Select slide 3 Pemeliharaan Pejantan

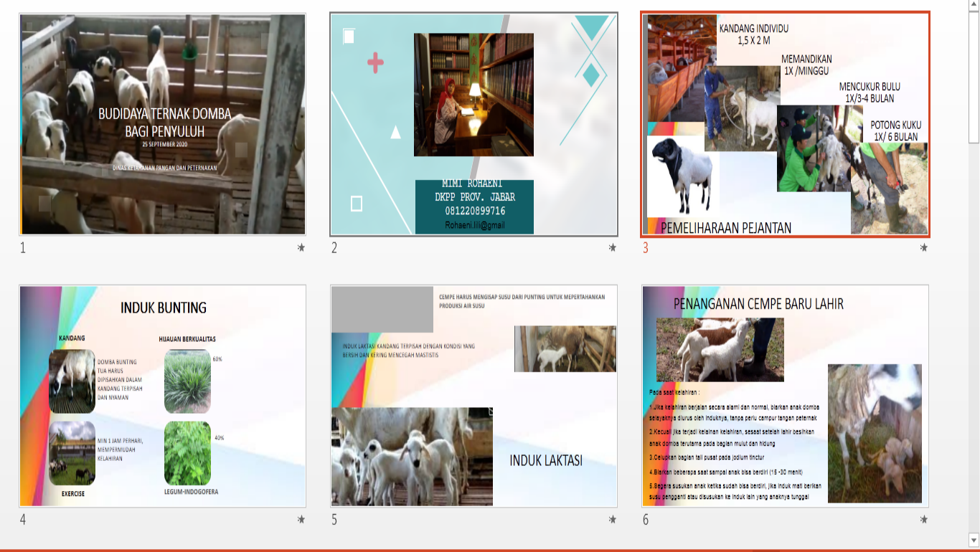pyautogui.click(x=785, y=125)
